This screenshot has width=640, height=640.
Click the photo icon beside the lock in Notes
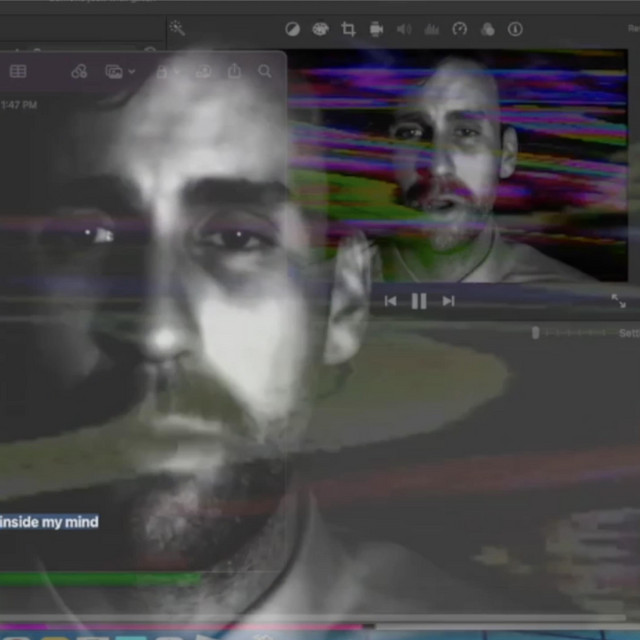coord(204,71)
